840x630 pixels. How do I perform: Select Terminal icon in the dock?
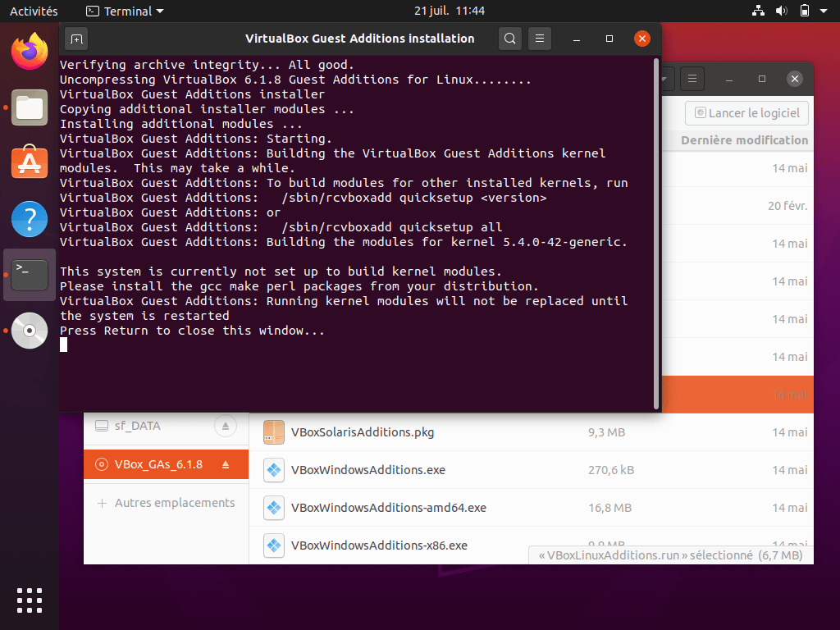pos(30,274)
